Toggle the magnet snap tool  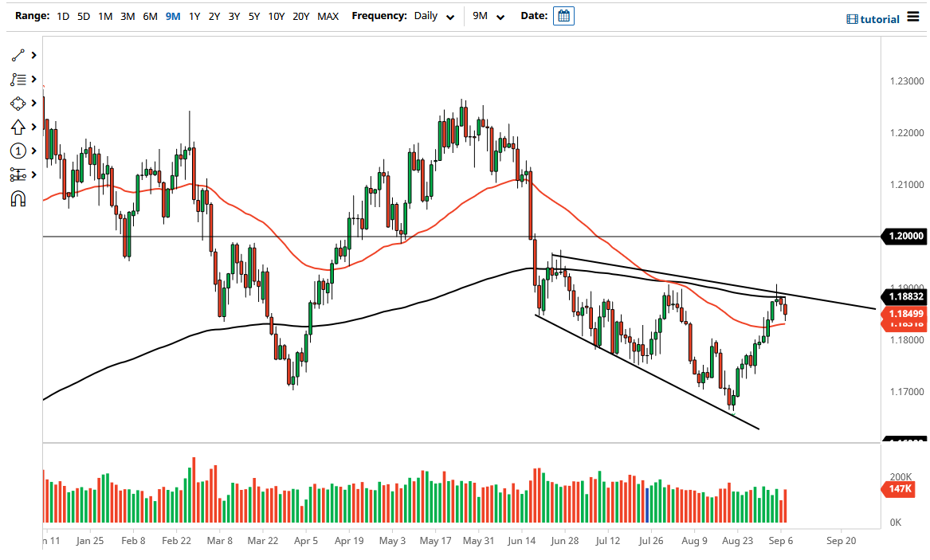18,198
